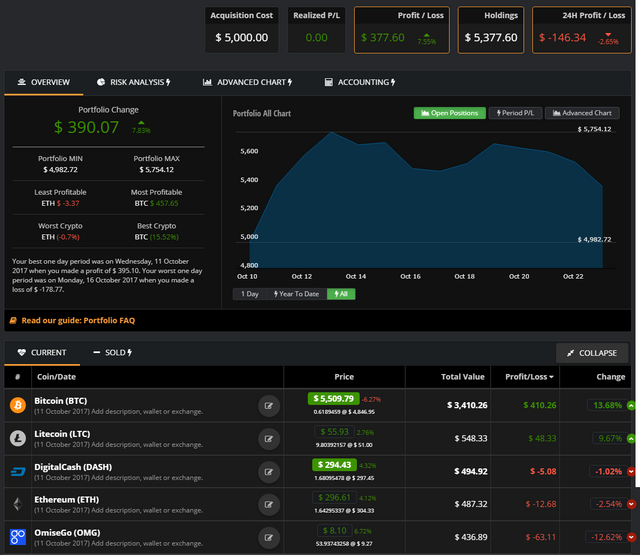Click the Dash coin logo

pos(18,471)
